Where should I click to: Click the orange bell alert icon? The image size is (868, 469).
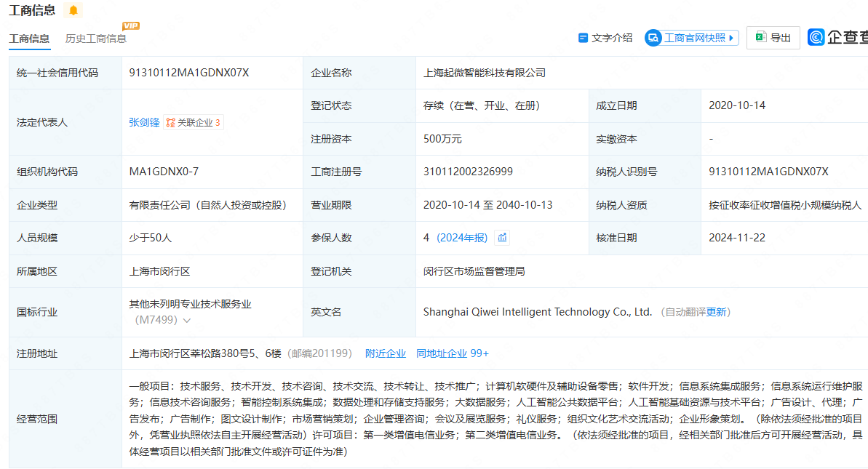tap(73, 10)
